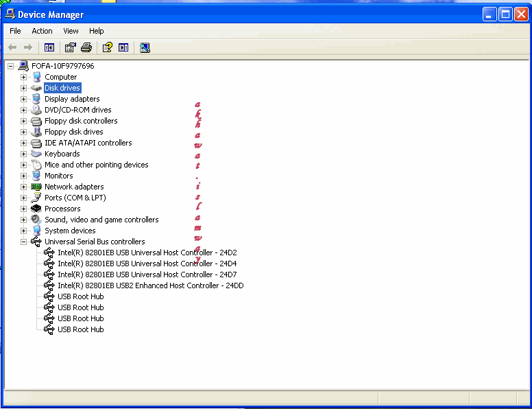Click the action pane toolbar icon right of Help
Screen dimensions: 532x409
[x=123, y=47]
